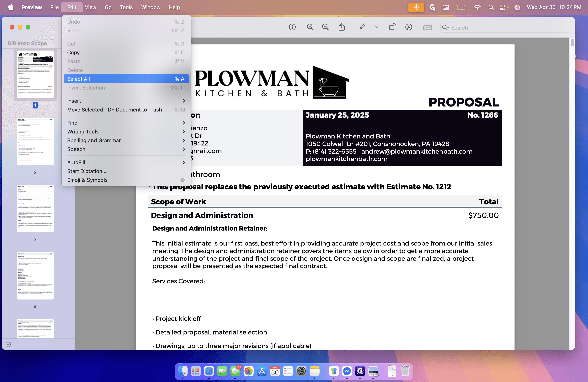The height and width of the screenshot is (382, 588).
Task: Choose Start Dictation… menu item
Action: 126,171
